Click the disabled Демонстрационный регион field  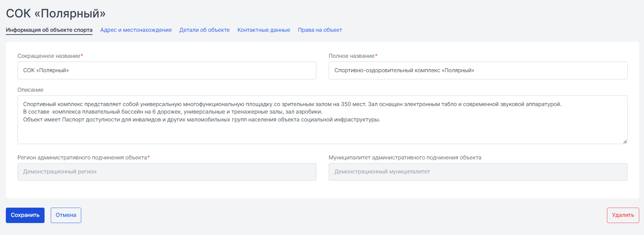[167, 172]
